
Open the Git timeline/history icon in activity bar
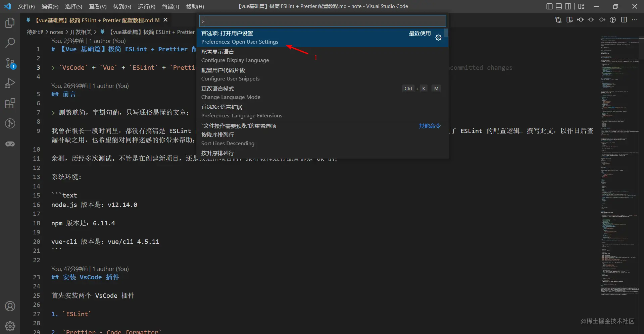(10, 123)
